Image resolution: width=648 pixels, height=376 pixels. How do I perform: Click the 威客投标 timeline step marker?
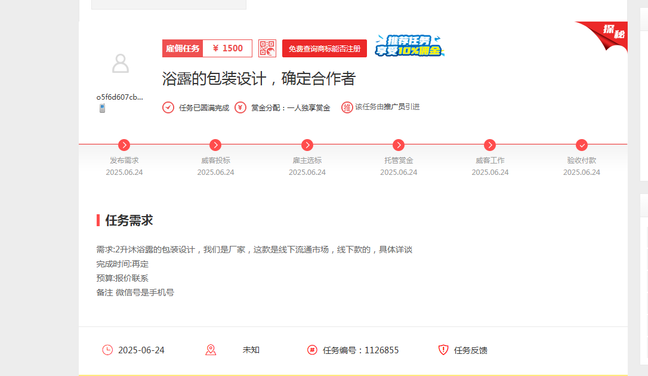[215, 145]
